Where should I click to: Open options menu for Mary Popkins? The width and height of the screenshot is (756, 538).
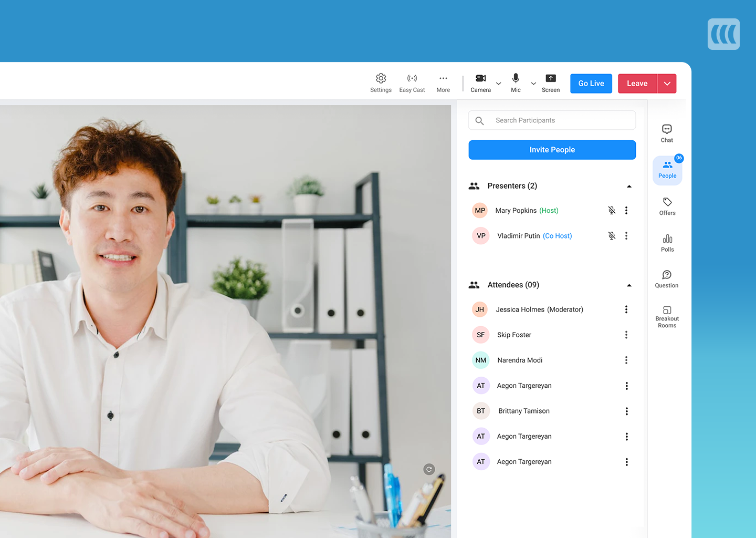click(x=626, y=210)
